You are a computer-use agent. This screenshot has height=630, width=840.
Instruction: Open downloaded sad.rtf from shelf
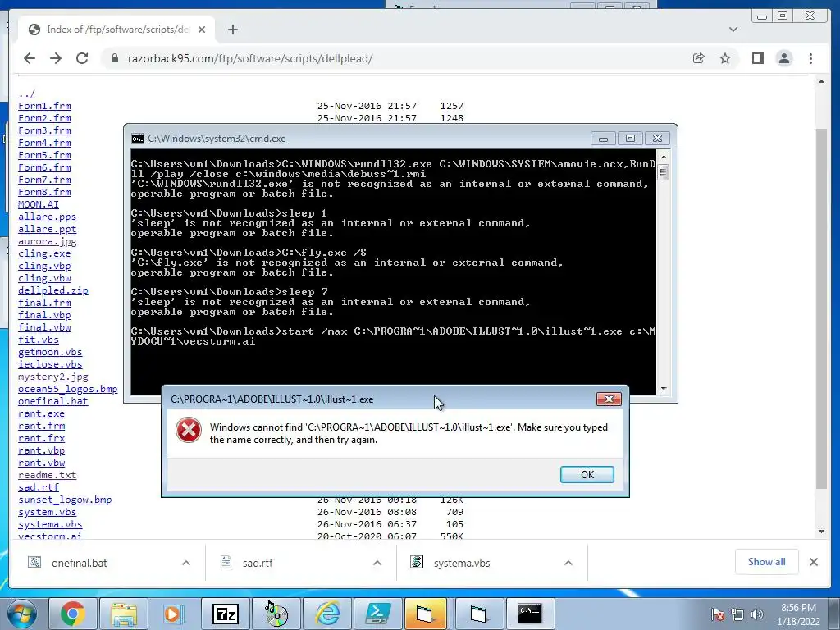pyautogui.click(x=258, y=563)
